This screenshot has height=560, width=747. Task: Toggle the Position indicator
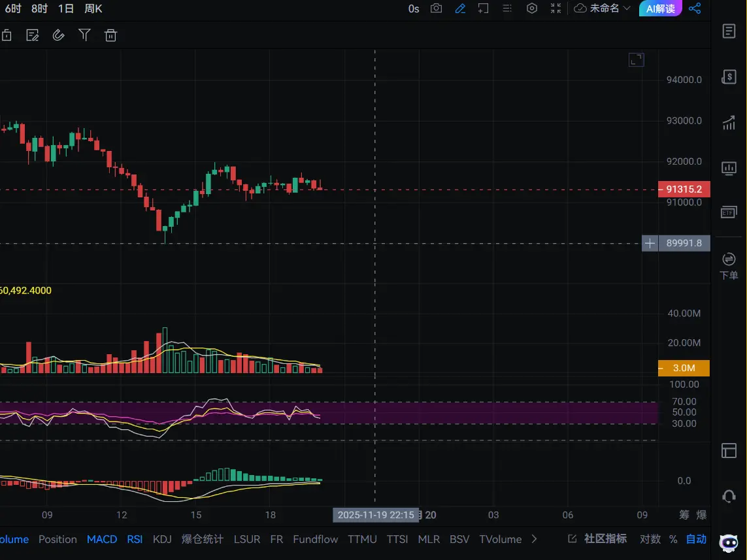pos(58,539)
